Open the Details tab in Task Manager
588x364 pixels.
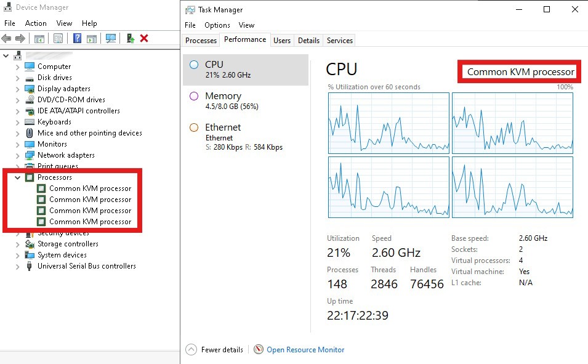(308, 41)
